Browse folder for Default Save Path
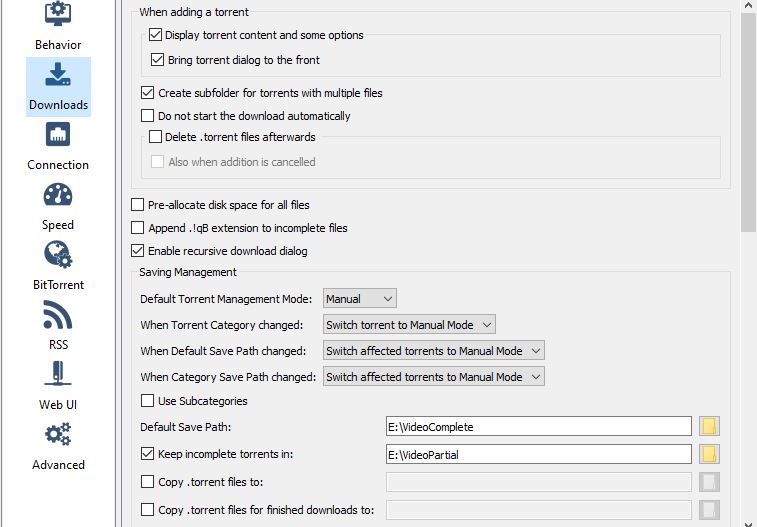757x527 pixels. pos(709,427)
